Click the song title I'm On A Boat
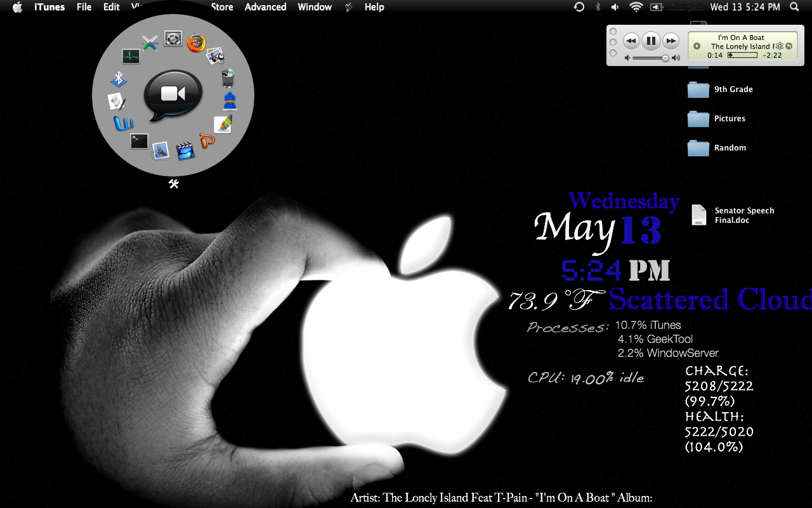 pyautogui.click(x=741, y=37)
